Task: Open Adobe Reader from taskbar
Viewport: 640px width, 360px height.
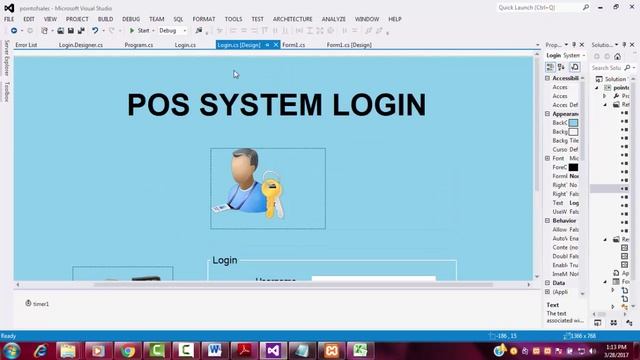Action: 244,351
